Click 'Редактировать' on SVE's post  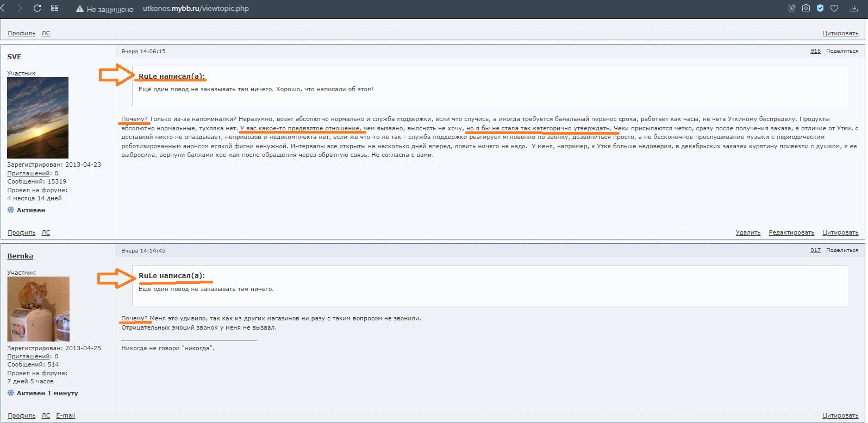pos(791,232)
